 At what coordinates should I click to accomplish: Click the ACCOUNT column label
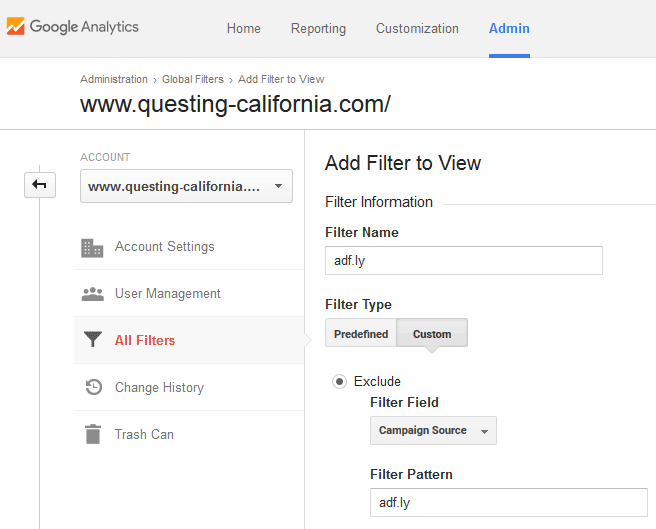[x=105, y=157]
